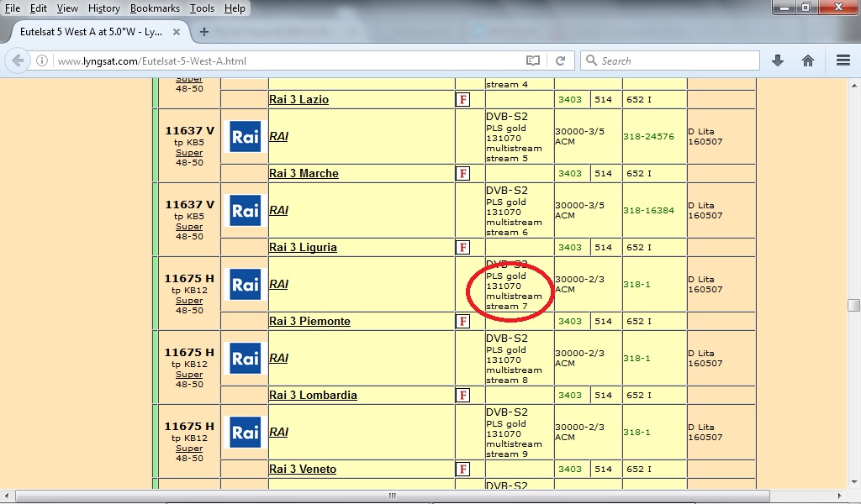This screenshot has width=861, height=504.
Task: Click the 11637 V frequency for stream 5
Action: 189,130
